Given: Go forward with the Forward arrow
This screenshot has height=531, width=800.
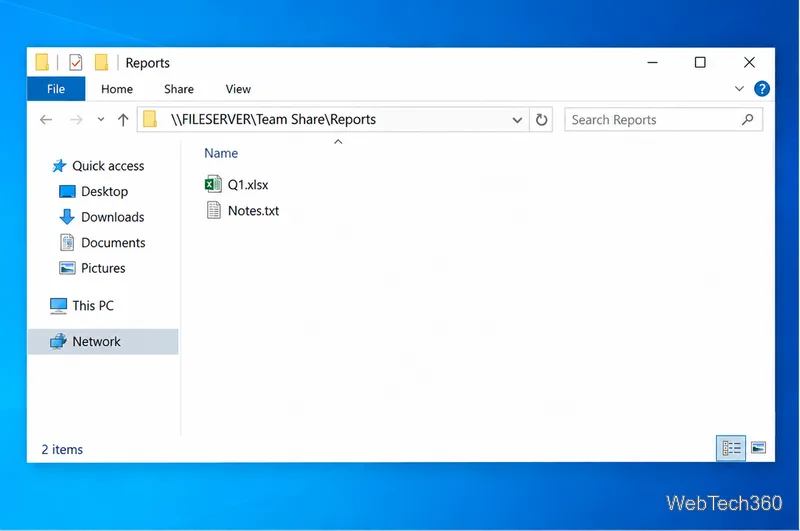Looking at the screenshot, I should pyautogui.click(x=76, y=120).
